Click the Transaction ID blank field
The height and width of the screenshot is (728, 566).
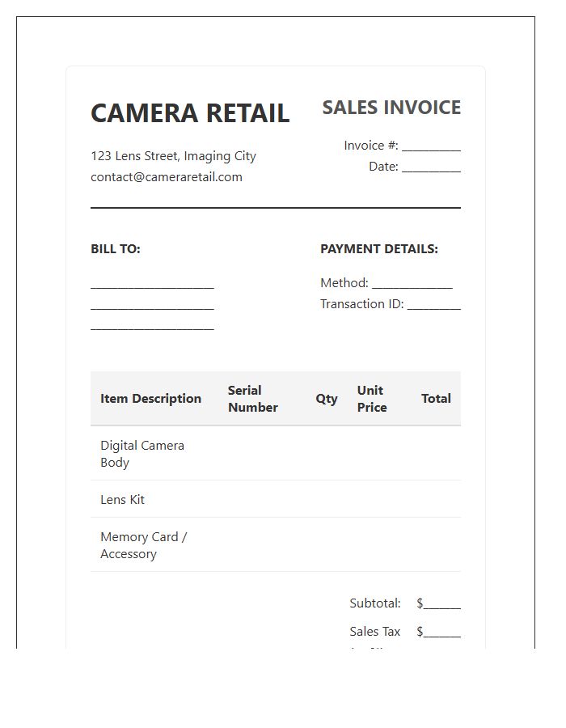pos(434,304)
